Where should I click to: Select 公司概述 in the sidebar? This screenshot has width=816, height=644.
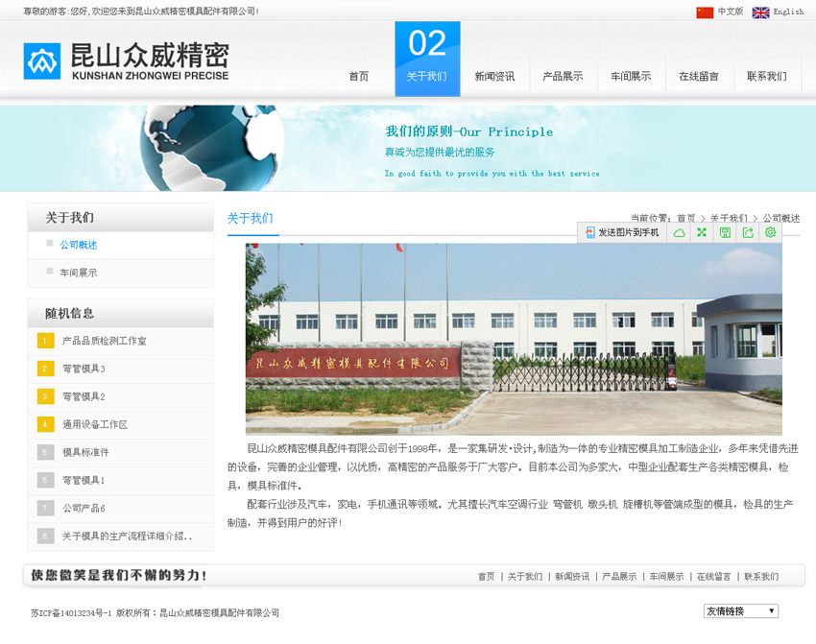(79, 246)
